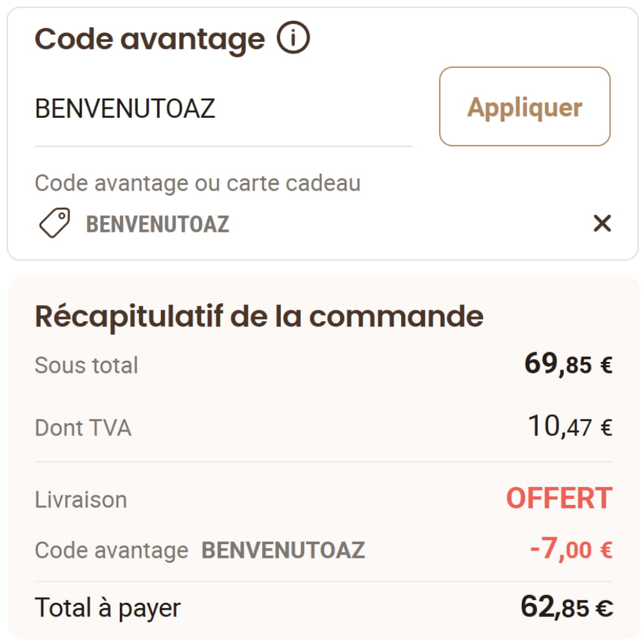Click the BENVENUTOAZ label in the summary
Screen dimensions: 644x644
pyautogui.click(x=282, y=549)
